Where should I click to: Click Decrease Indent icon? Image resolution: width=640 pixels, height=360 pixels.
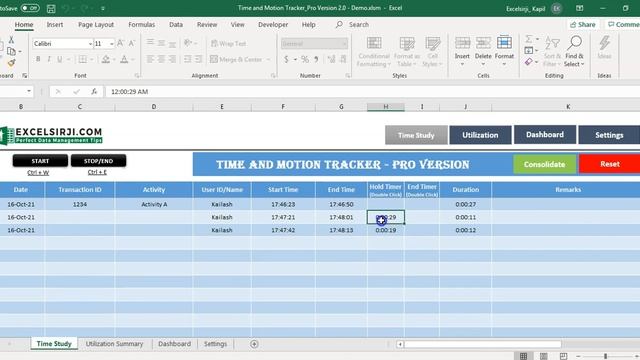click(x=187, y=60)
